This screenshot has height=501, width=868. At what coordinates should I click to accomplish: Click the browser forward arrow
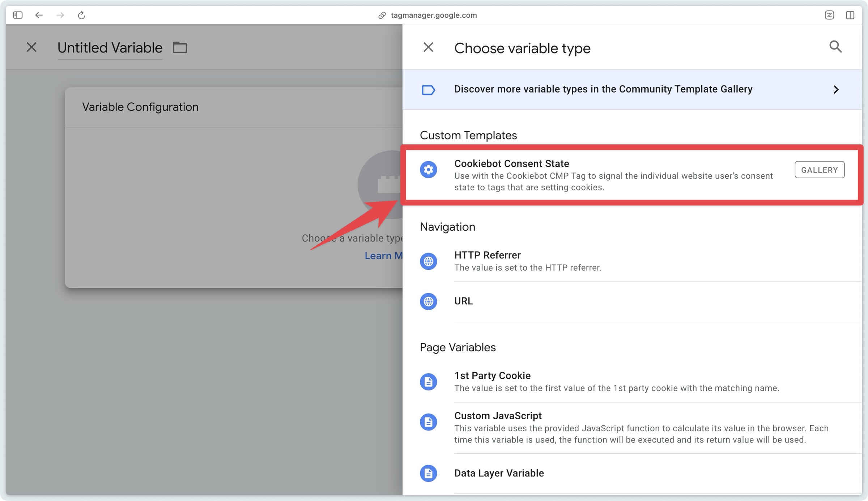(x=60, y=15)
